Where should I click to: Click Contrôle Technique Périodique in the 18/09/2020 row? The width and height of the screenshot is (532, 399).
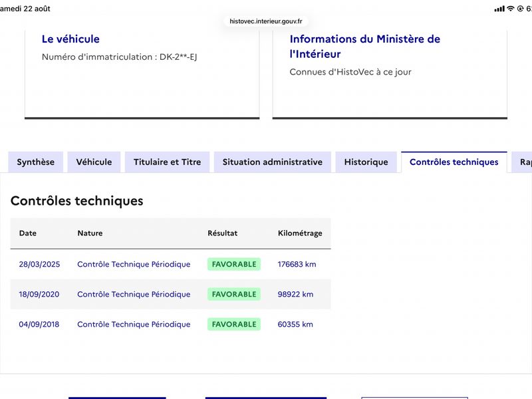[134, 294]
